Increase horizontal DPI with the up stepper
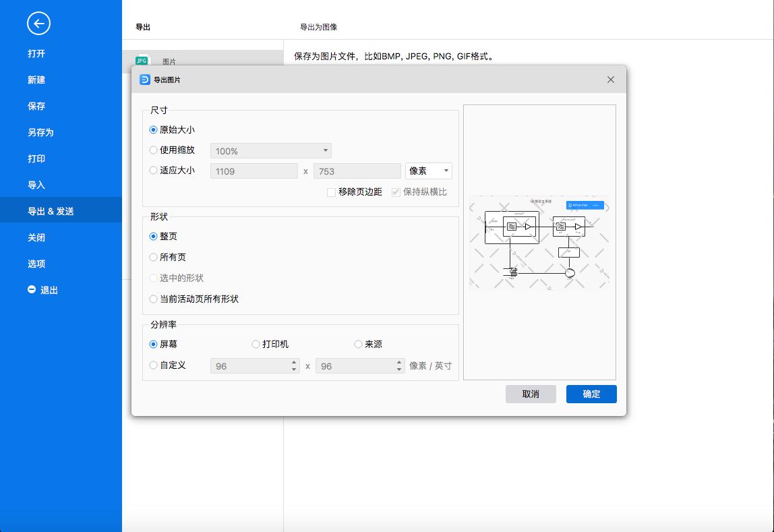774x532 pixels. pos(293,362)
